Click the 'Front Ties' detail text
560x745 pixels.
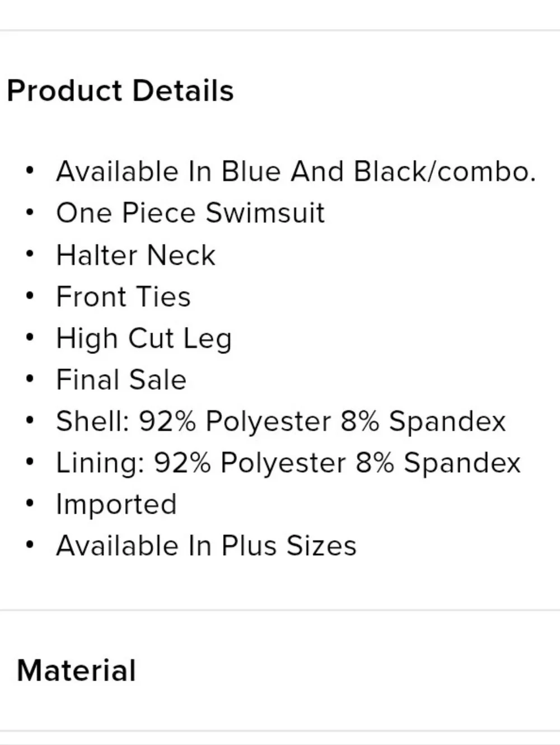[123, 296]
